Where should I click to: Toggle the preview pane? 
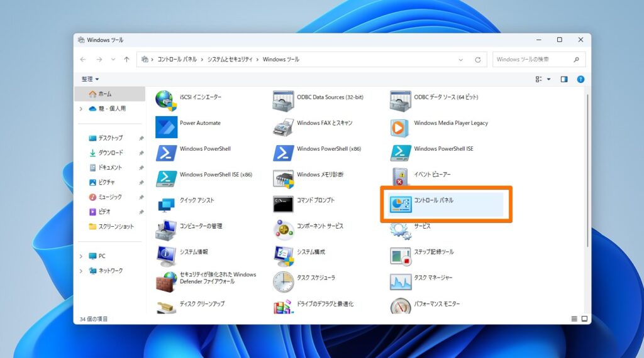[564, 79]
